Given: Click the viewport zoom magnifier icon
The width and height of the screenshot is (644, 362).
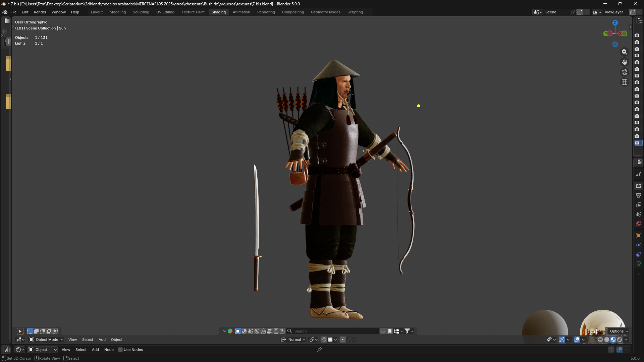Looking at the screenshot, I should click(x=624, y=52).
